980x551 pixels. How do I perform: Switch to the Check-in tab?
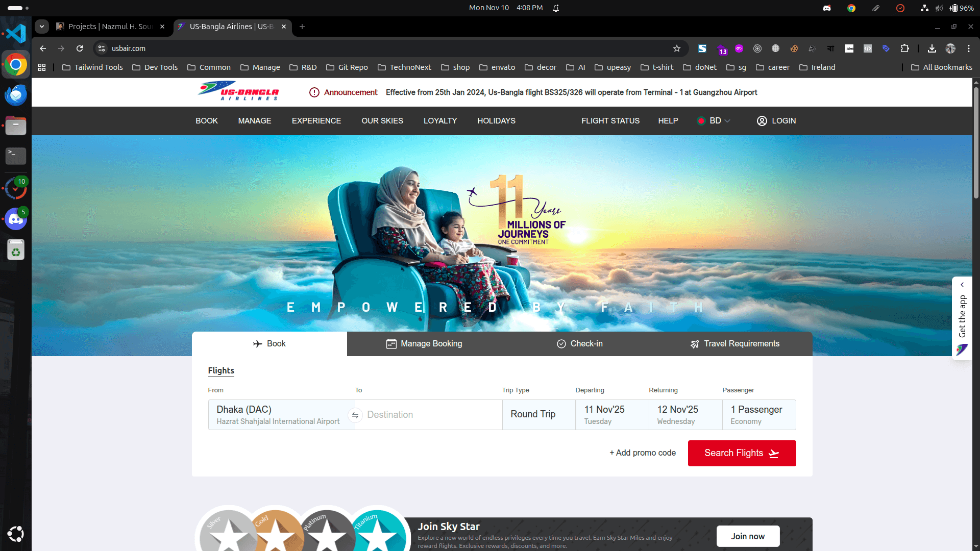[x=580, y=343]
